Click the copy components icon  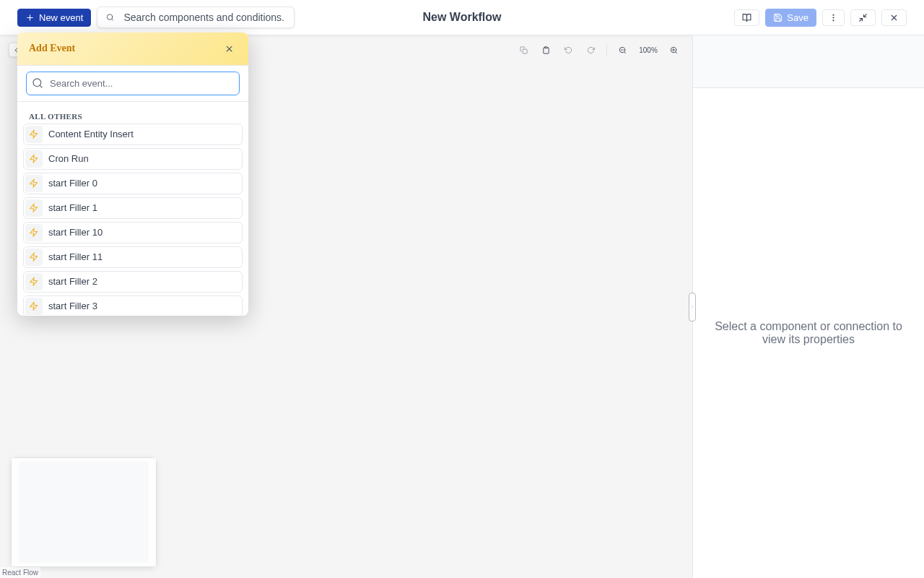pyautogui.click(x=523, y=50)
